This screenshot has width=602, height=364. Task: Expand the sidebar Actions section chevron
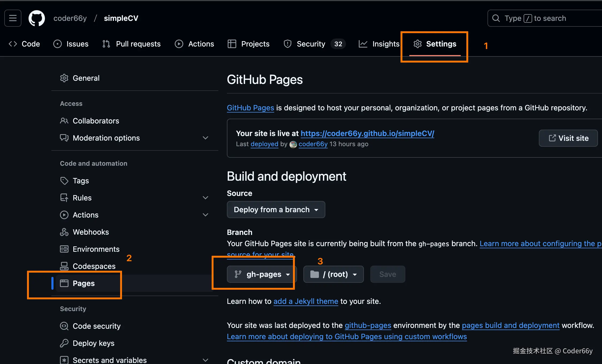click(x=205, y=215)
